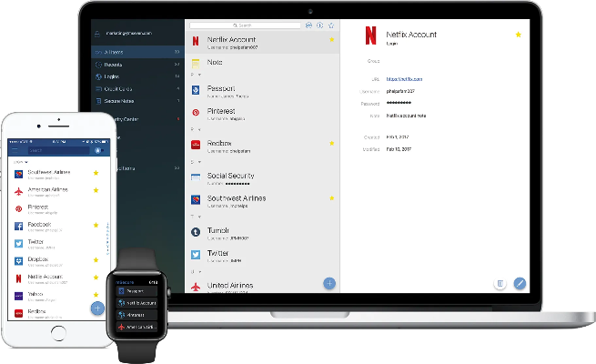Viewport: 596px width, 364px height.
Task: Tap the blue add button on the phone
Action: tap(96, 308)
